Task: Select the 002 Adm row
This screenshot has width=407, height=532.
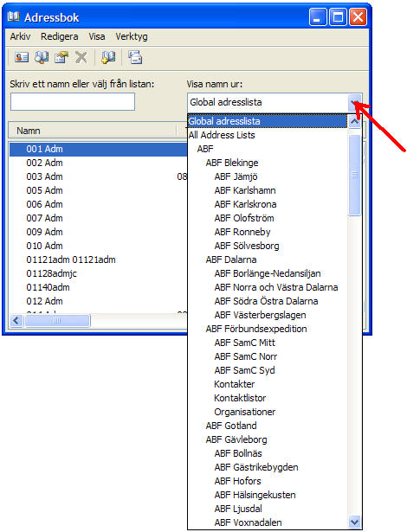Action: (x=98, y=163)
